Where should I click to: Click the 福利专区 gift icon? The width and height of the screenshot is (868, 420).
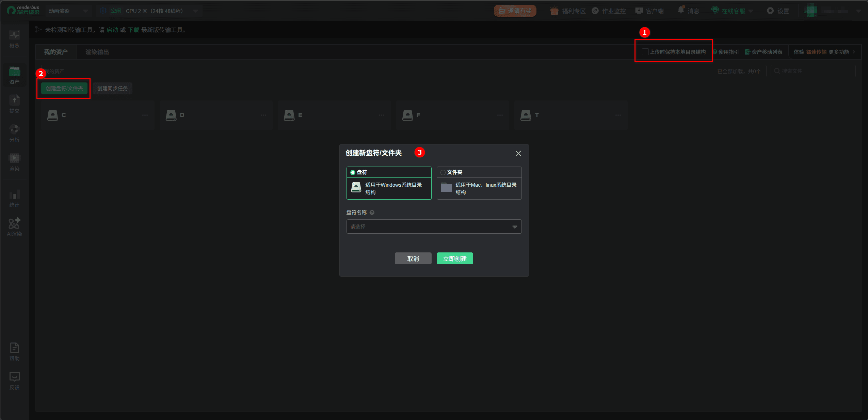click(554, 11)
